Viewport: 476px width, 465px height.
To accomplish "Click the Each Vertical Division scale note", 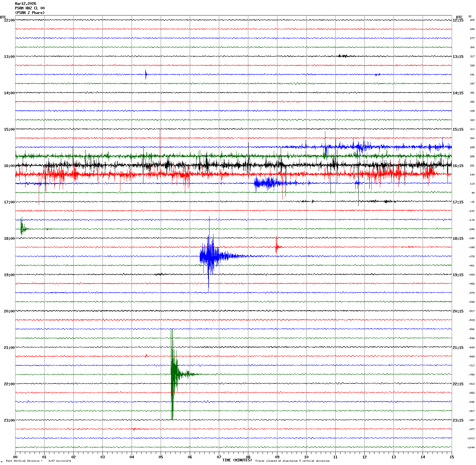I will click(39, 461).
